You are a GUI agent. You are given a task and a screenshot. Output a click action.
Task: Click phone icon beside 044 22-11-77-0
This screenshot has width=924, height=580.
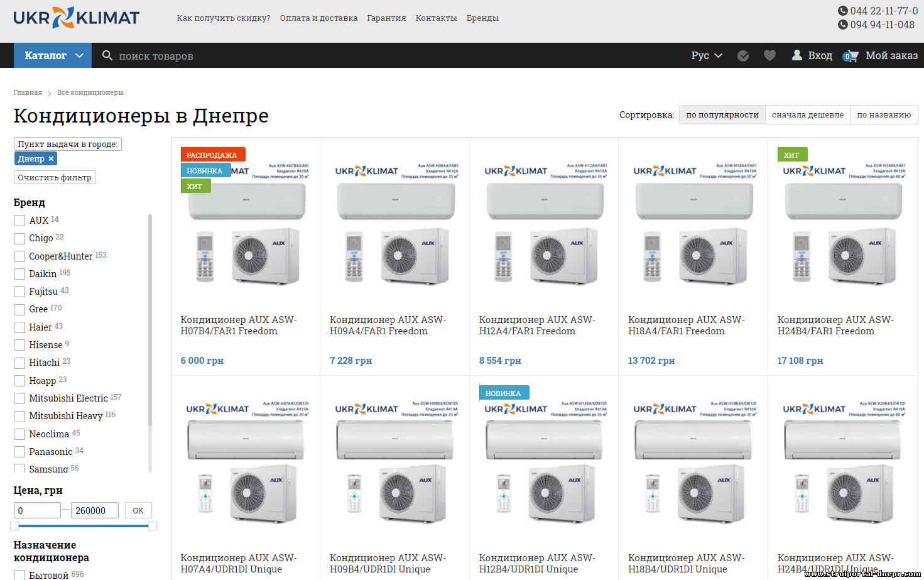pyautogui.click(x=843, y=11)
